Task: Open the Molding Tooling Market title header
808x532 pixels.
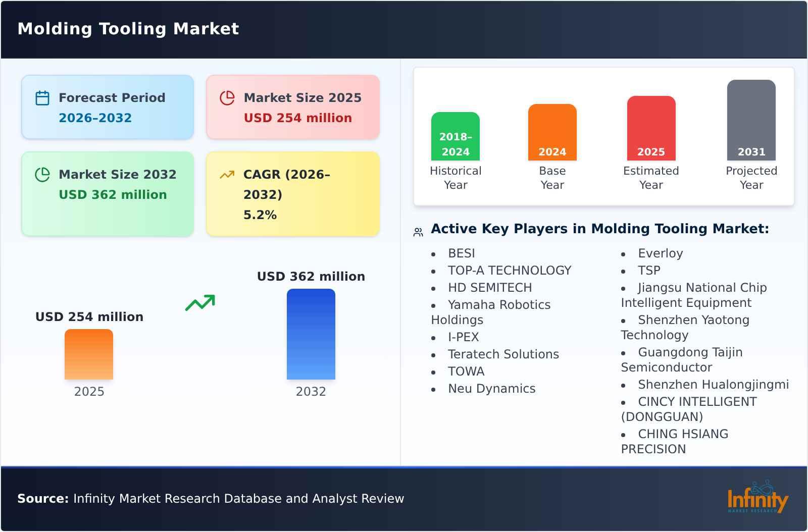Action: pos(128,29)
